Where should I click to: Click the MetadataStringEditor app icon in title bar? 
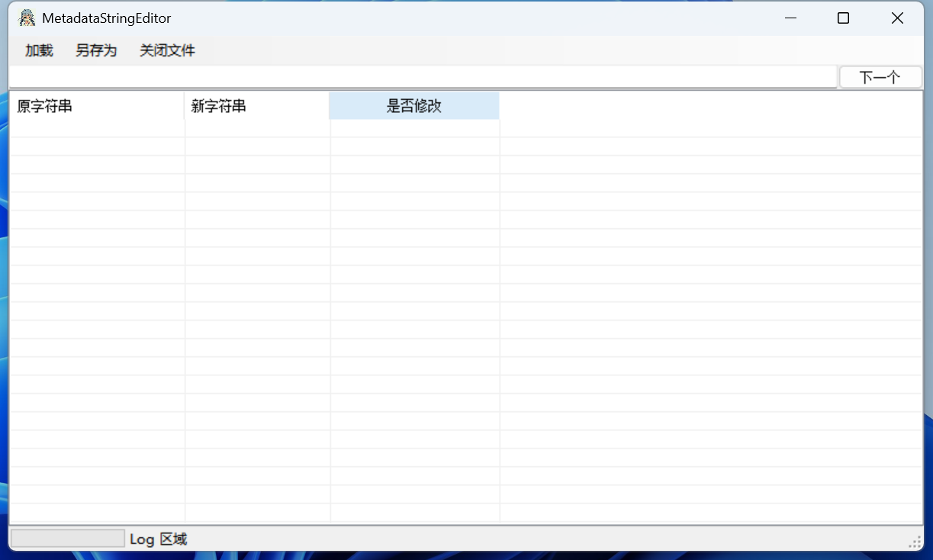(x=27, y=18)
